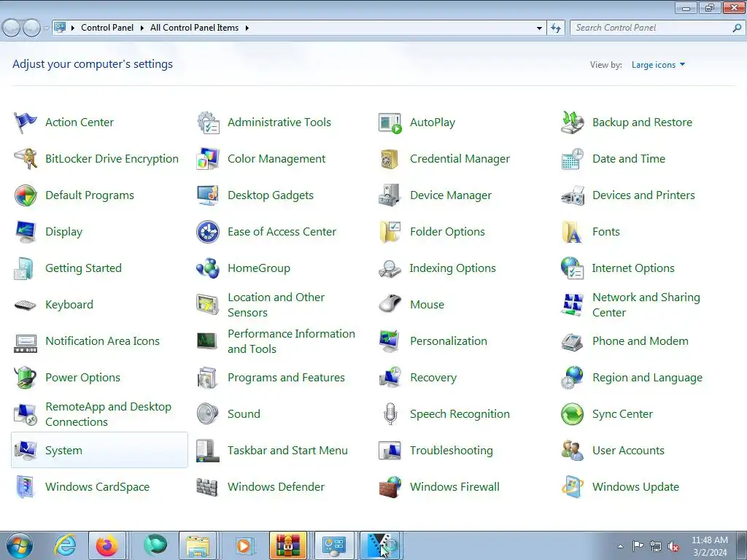
Task: Open the Windows Firewall brick wall icon
Action: click(x=390, y=487)
